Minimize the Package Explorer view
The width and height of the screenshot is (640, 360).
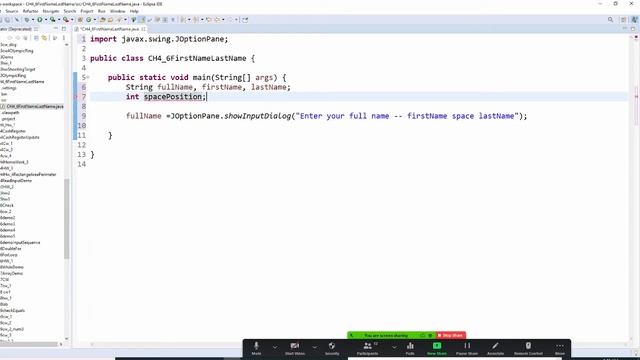click(56, 29)
